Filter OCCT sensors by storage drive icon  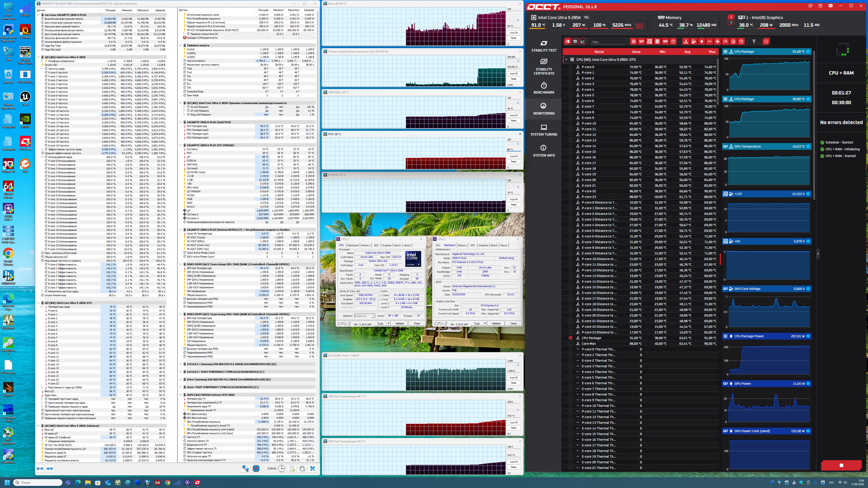pyautogui.click(x=657, y=41)
